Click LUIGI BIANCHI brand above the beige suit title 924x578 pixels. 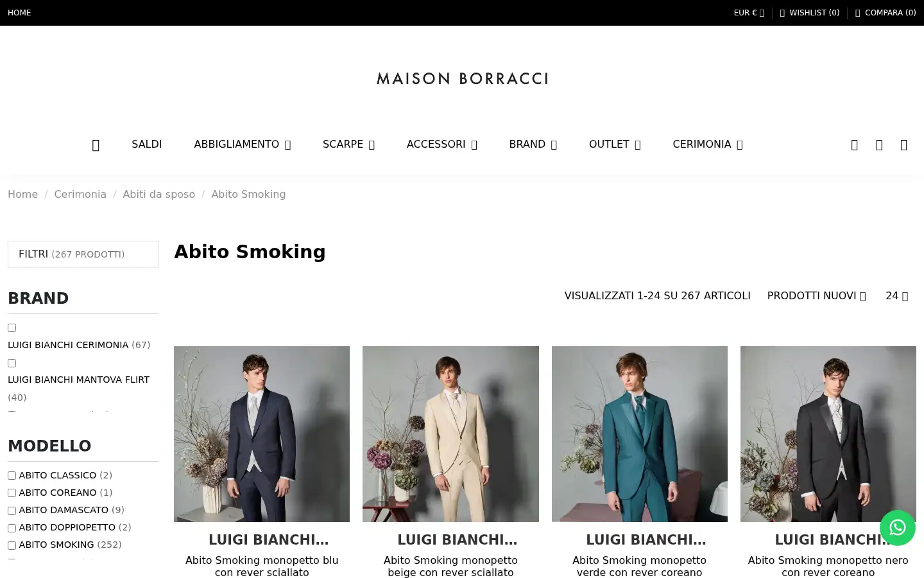pyautogui.click(x=457, y=540)
